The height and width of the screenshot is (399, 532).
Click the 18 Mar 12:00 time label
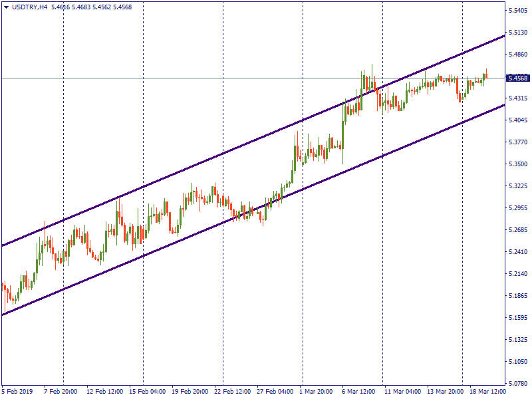489,392
